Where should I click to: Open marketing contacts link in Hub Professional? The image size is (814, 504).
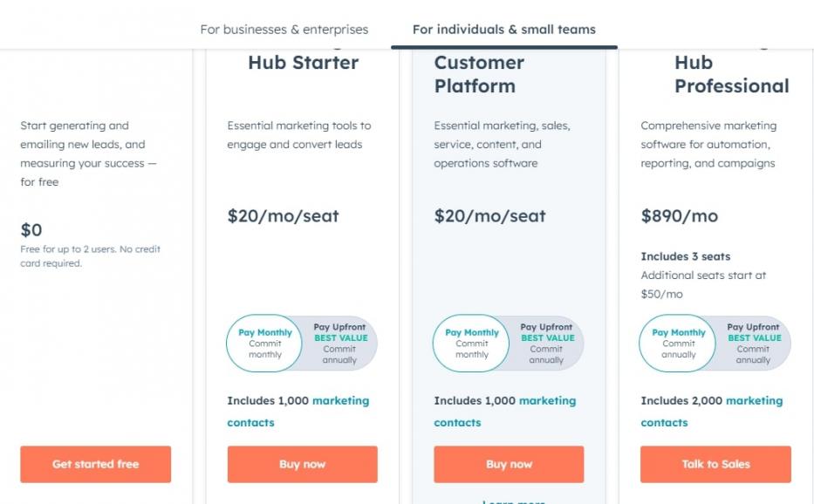[x=754, y=401]
